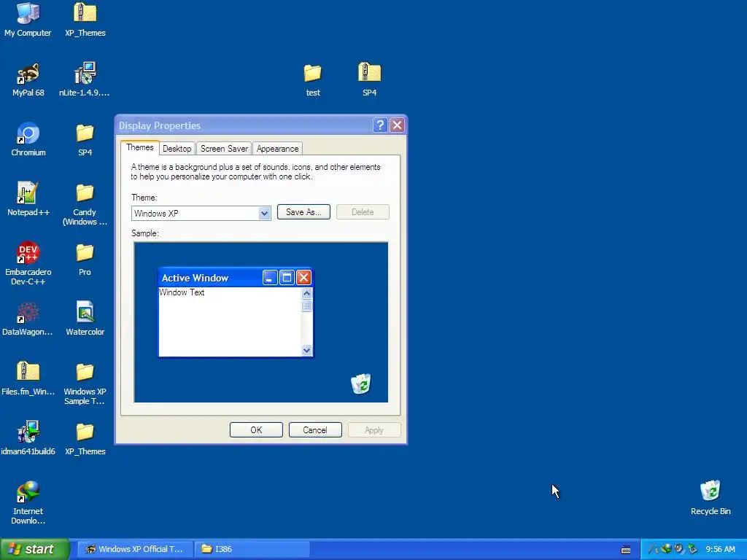The image size is (747, 560).
Task: Click the 9:56 AM clock
Action: 720,549
